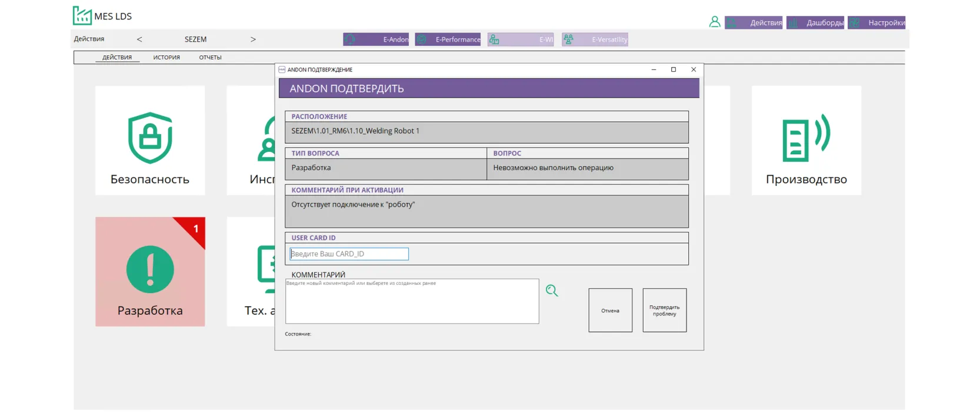Go to next location with right arrow
The image size is (980, 412).
(x=253, y=39)
